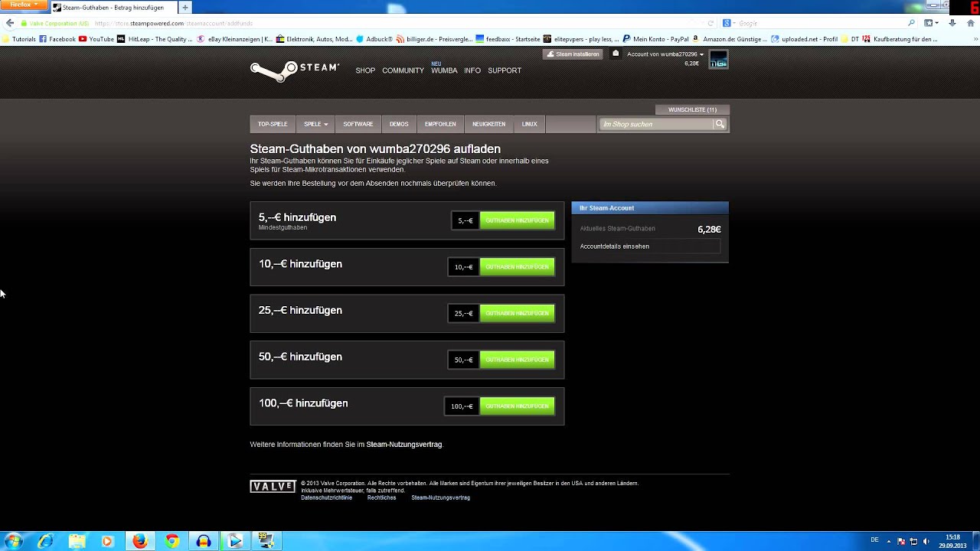The image size is (980, 551).
Task: Add 25 euro credit with Guthaben hinzufügen
Action: pyautogui.click(x=517, y=313)
